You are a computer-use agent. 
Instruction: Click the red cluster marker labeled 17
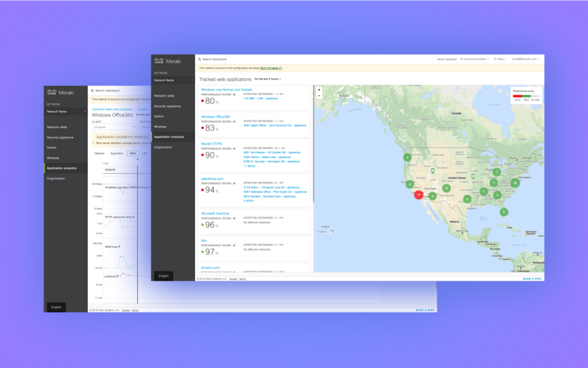(x=418, y=195)
